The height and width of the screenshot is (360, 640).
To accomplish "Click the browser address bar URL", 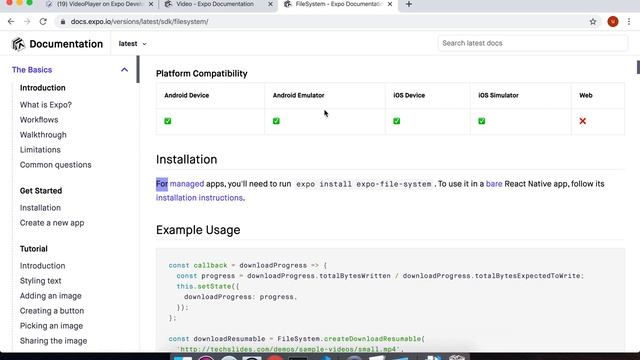I will [140, 22].
